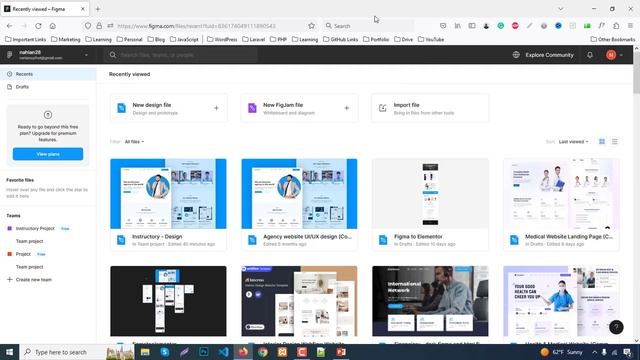Open the list all tabs chevron
Image resolution: width=640 pixels, height=360 pixels.
coord(560,9)
